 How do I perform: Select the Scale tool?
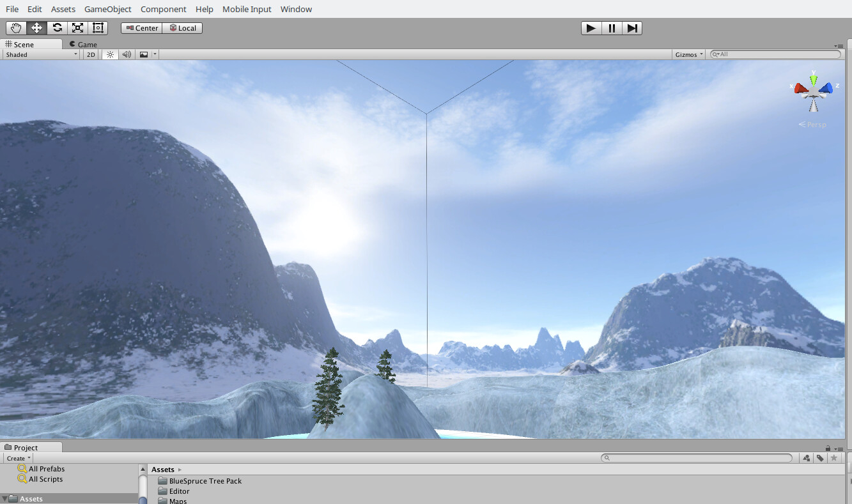click(x=77, y=27)
